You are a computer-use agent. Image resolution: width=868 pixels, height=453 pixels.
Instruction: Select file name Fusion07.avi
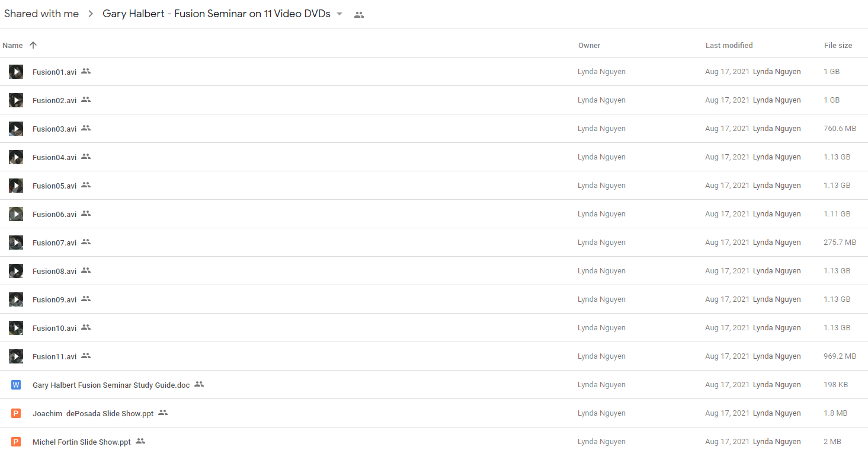pyautogui.click(x=55, y=243)
